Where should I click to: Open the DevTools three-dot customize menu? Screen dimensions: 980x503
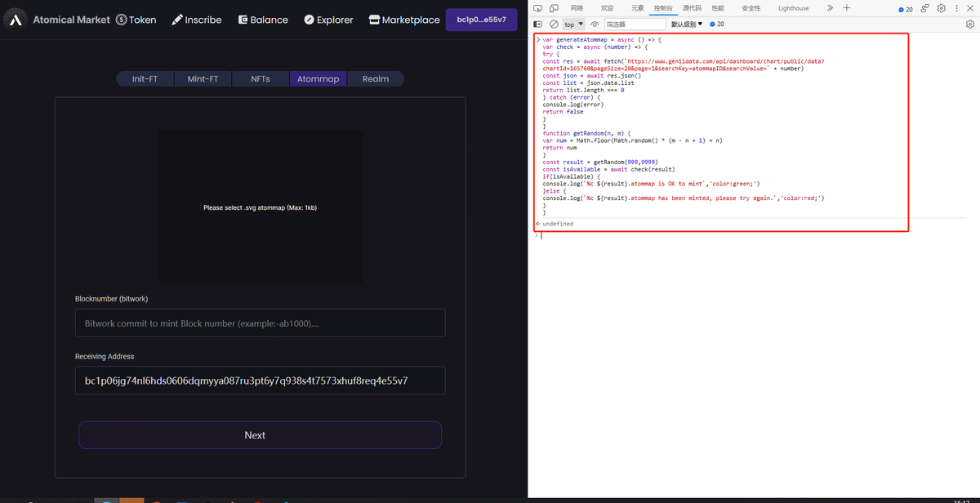957,8
